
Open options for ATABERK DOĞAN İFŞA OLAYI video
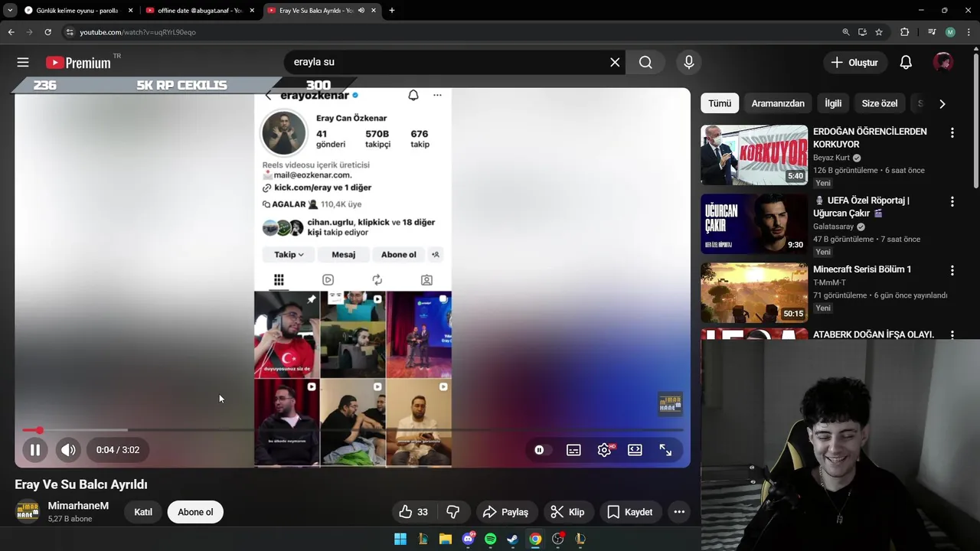click(952, 334)
